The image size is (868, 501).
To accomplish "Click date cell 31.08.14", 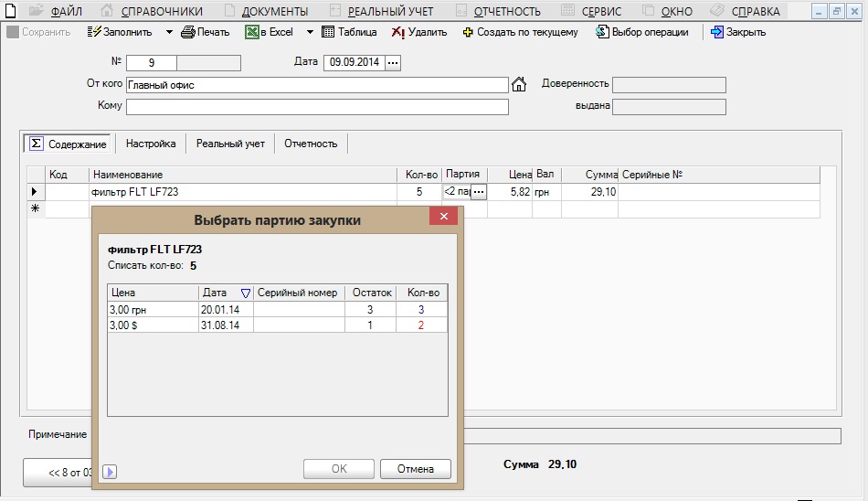I will pyautogui.click(x=226, y=325).
